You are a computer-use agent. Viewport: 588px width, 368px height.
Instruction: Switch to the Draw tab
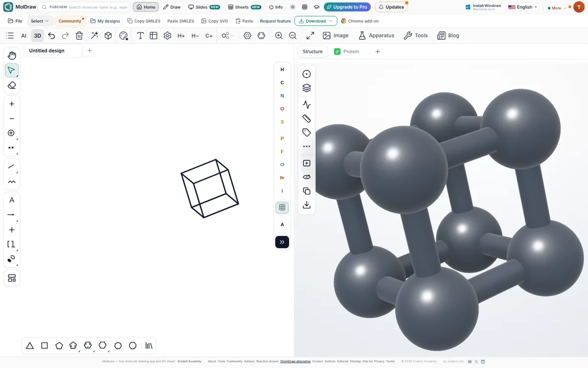coord(172,7)
